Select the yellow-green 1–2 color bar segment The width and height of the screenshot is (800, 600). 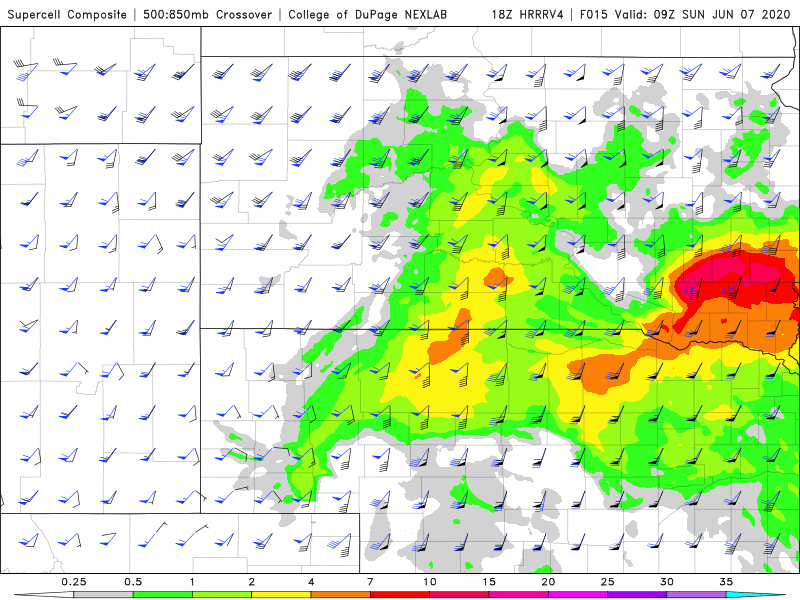pyautogui.click(x=222, y=595)
